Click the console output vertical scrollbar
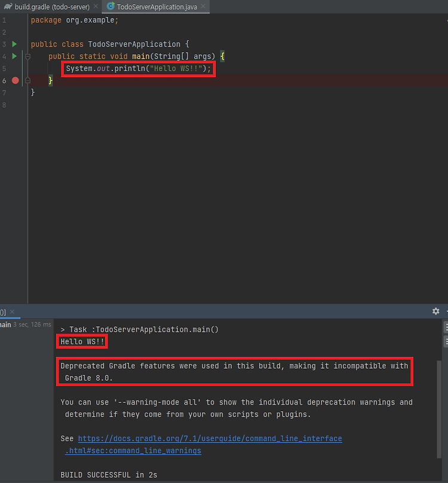This screenshot has width=448, height=483. (439, 409)
